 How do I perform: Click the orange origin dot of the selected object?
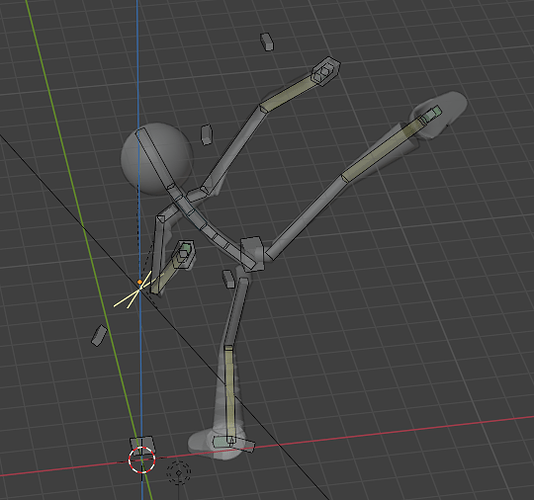coord(139,282)
